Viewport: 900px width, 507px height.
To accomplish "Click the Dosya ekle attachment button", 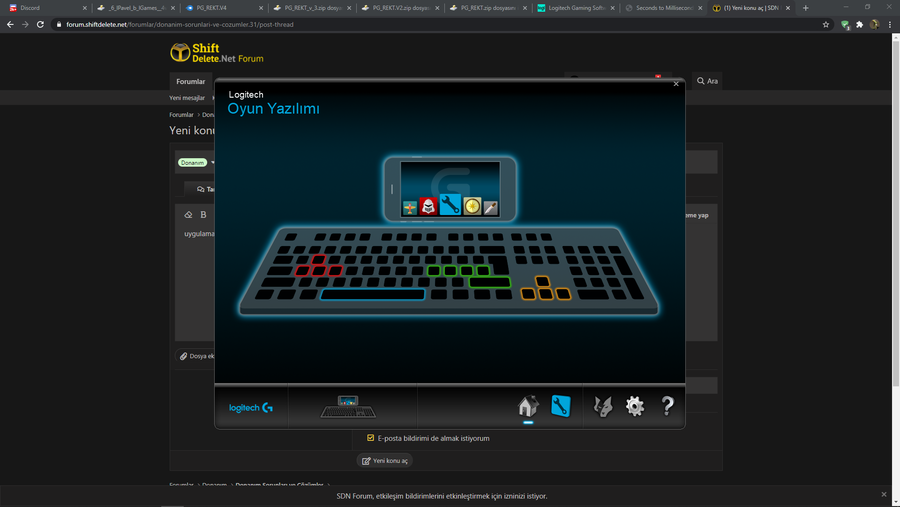I will 195,356.
